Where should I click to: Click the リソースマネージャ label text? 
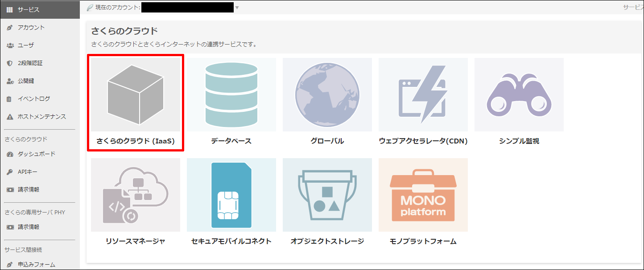136,241
